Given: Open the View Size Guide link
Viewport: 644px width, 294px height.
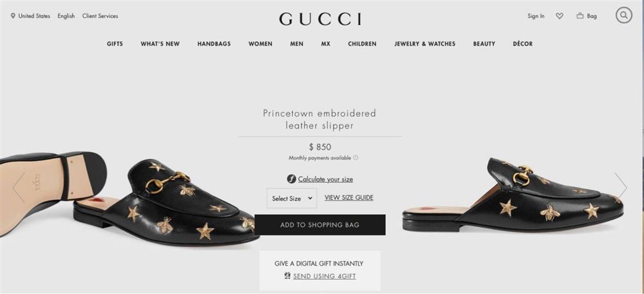Looking at the screenshot, I should (x=349, y=197).
